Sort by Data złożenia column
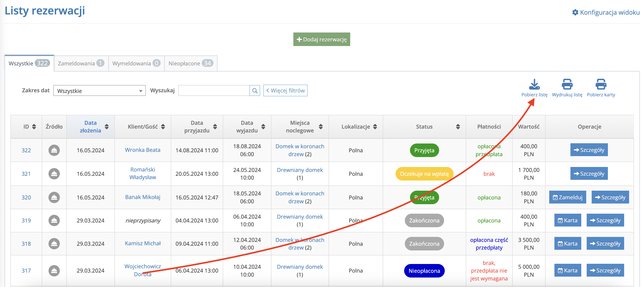The height and width of the screenshot is (287, 644). [107, 127]
